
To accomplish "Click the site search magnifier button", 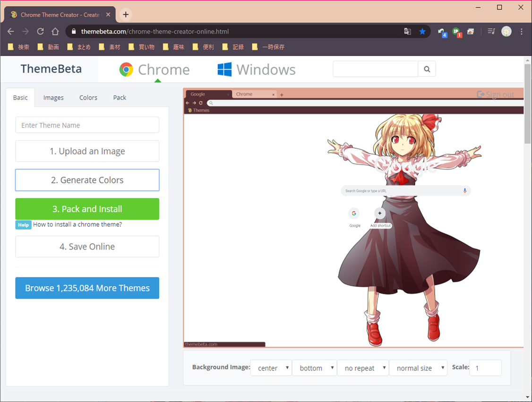I will click(427, 69).
